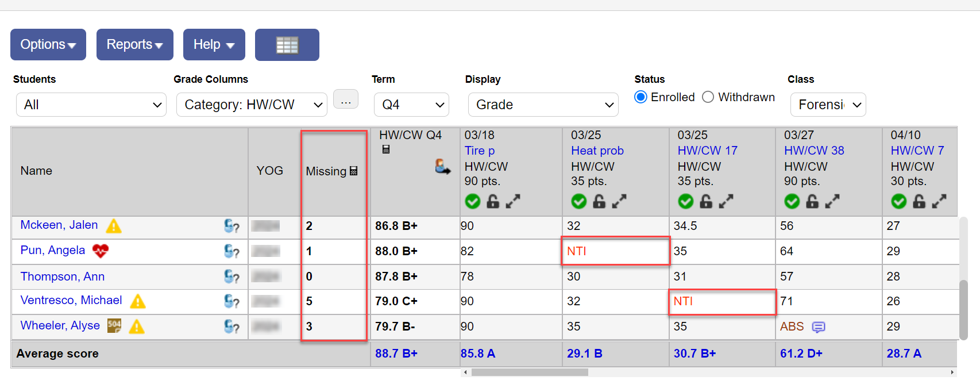Click the grid view icon button
Image resolution: width=980 pixels, height=384 pixels.
coord(287,45)
